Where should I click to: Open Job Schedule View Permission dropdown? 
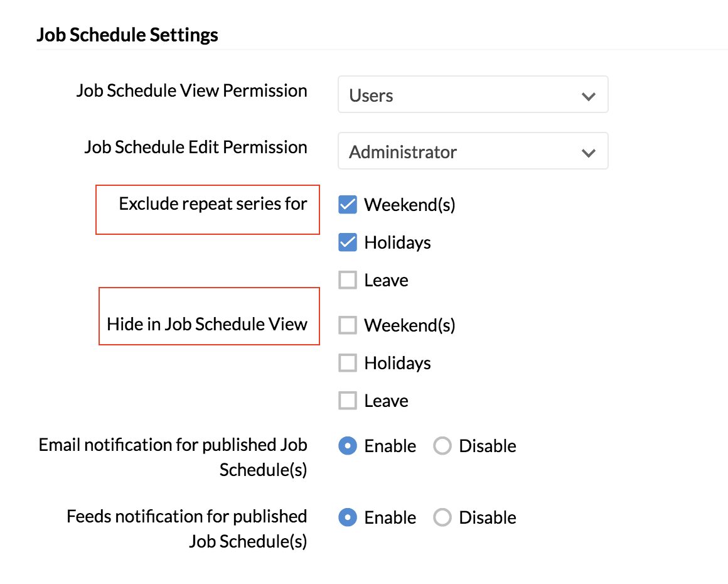pos(473,94)
